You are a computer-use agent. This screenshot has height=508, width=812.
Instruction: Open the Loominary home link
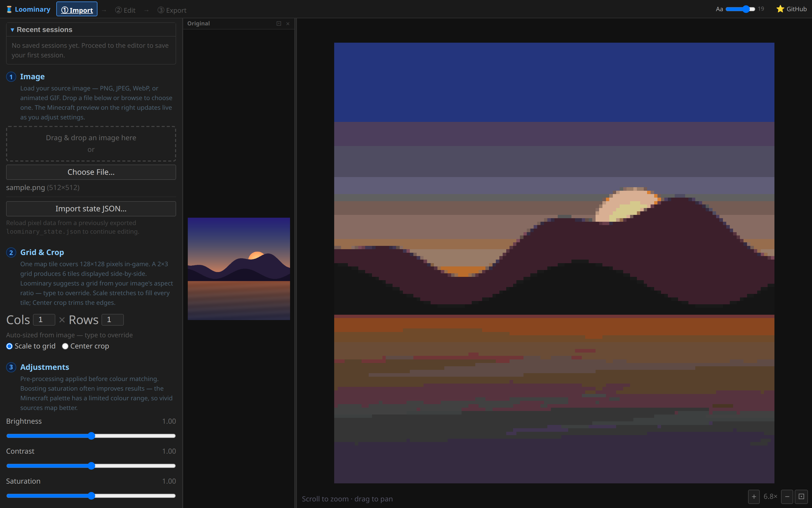click(x=28, y=9)
